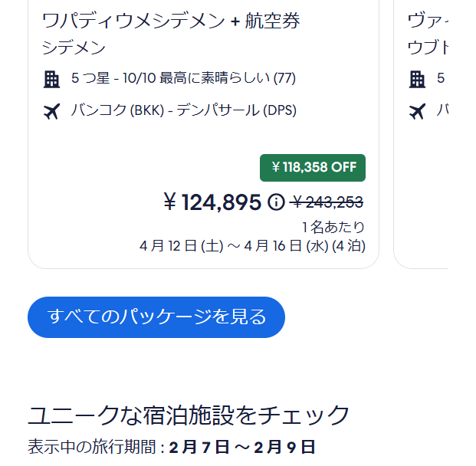Click すべてのパッケージを見る button
476x466 pixels.
[156, 317]
